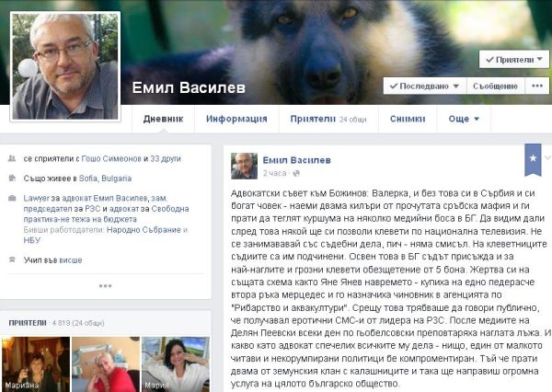
Task: Open the Снимки tab
Action: coord(408,119)
